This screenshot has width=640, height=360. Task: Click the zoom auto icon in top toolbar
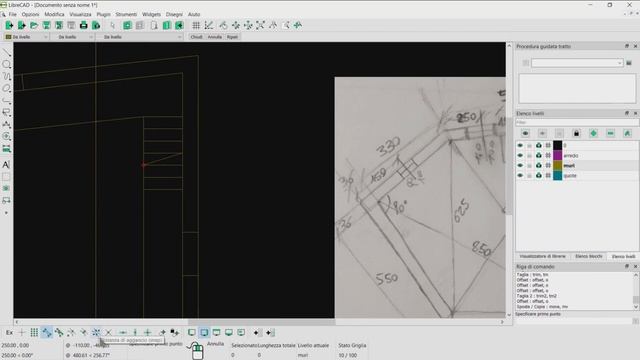click(260, 25)
